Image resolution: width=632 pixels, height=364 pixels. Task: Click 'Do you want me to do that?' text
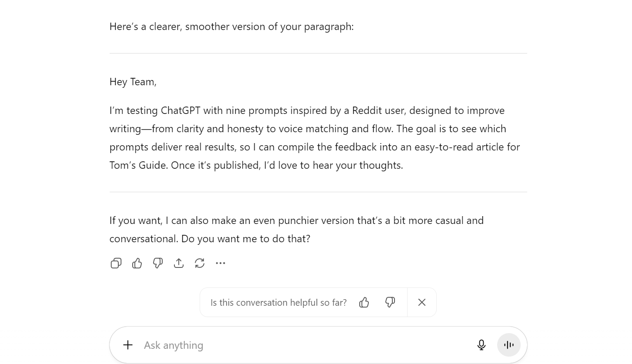pyautogui.click(x=246, y=239)
